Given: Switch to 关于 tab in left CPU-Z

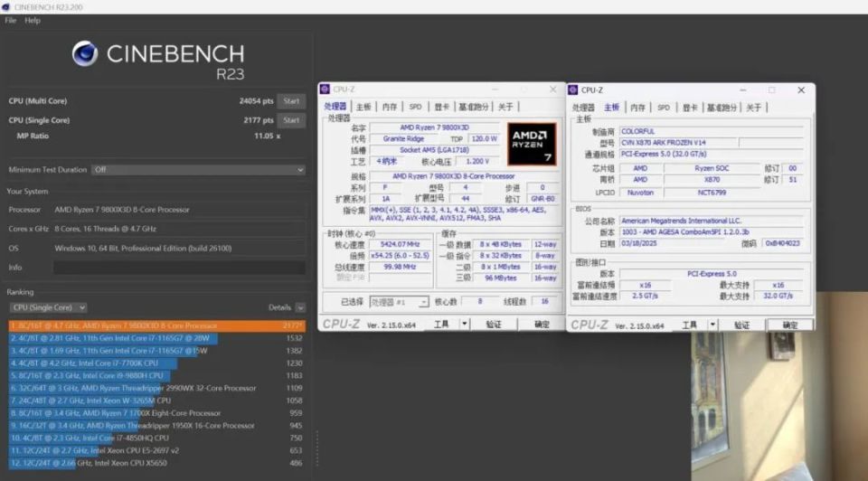Looking at the screenshot, I should tap(505, 107).
